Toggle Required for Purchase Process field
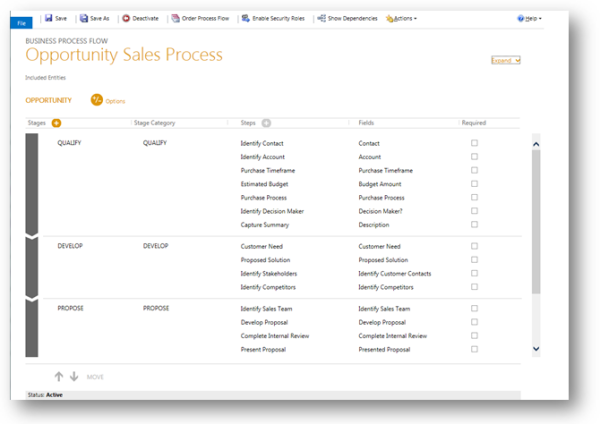This screenshot has width=600, height=424. point(474,197)
